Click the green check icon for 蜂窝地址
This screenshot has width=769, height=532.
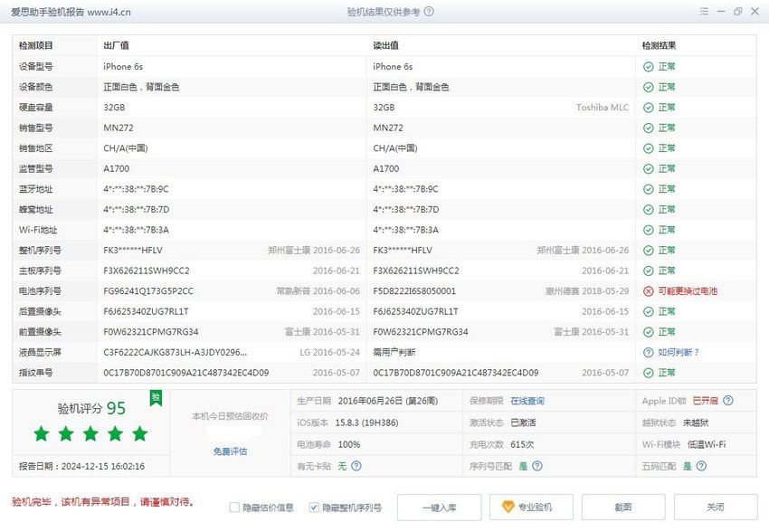pos(649,210)
